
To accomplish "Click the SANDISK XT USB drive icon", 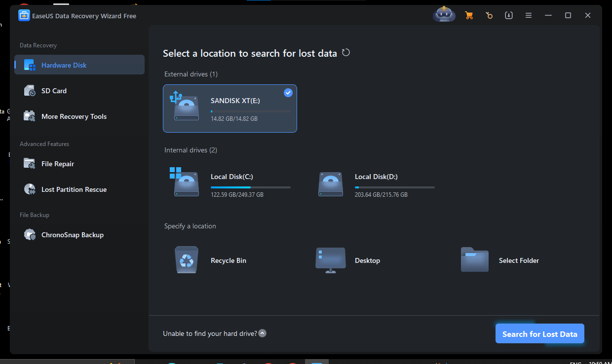I will (185, 106).
